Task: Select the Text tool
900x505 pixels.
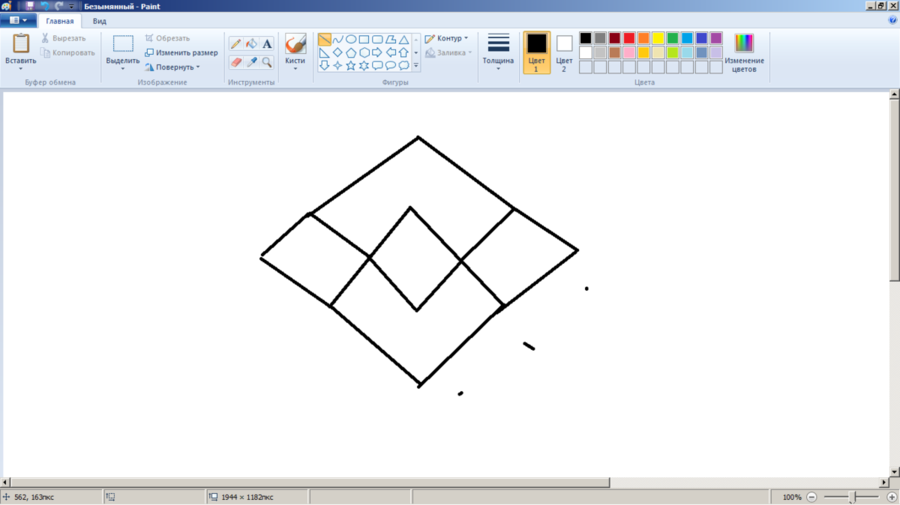Action: tap(267, 44)
